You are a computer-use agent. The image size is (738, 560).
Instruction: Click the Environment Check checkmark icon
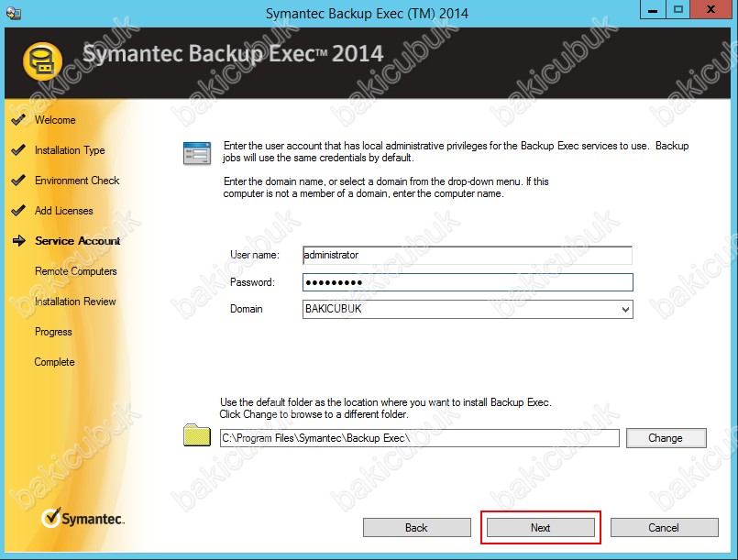18,180
